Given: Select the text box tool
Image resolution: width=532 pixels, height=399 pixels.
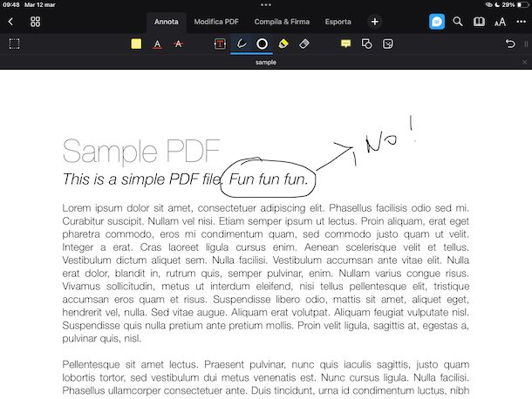Looking at the screenshot, I should point(220,44).
